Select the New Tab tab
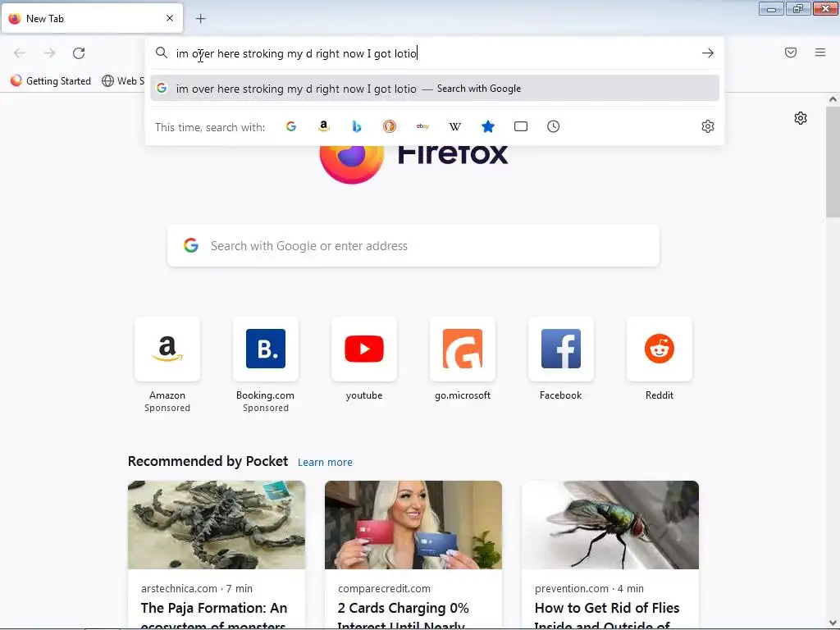Screen dimensions: 840x630 pos(92,19)
